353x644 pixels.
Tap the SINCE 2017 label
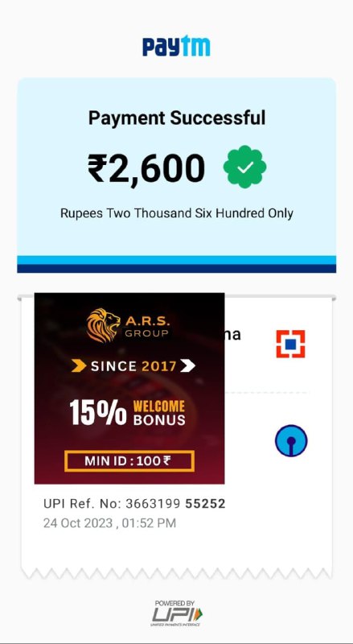coord(133,365)
